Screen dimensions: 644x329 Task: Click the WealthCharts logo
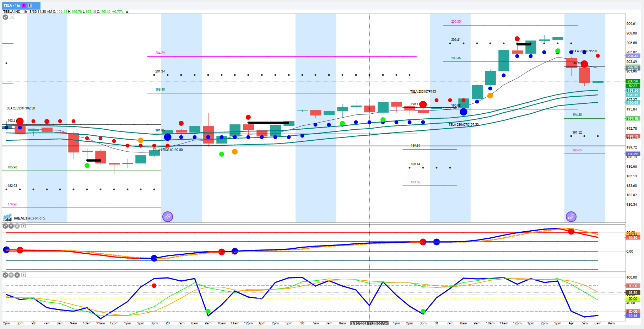[x=24, y=218]
